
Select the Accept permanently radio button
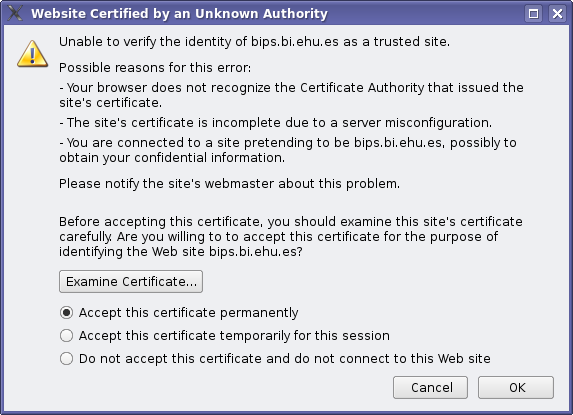67,313
